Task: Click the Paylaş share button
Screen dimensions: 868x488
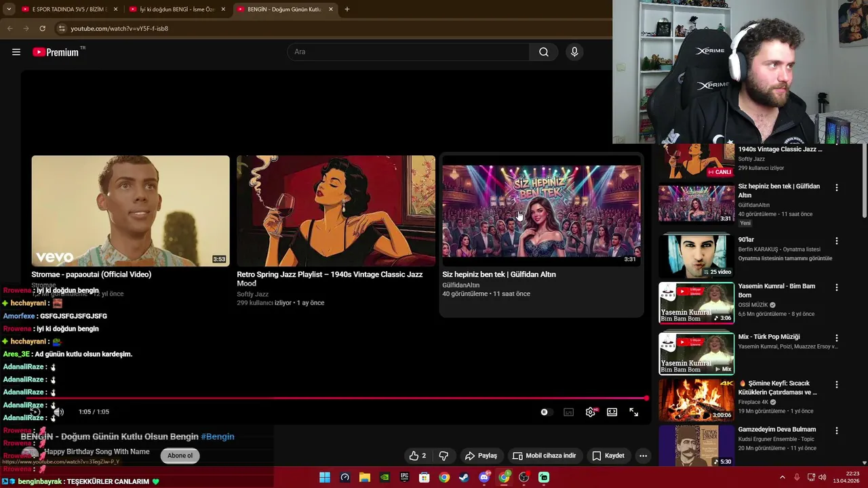Action: tap(481, 455)
